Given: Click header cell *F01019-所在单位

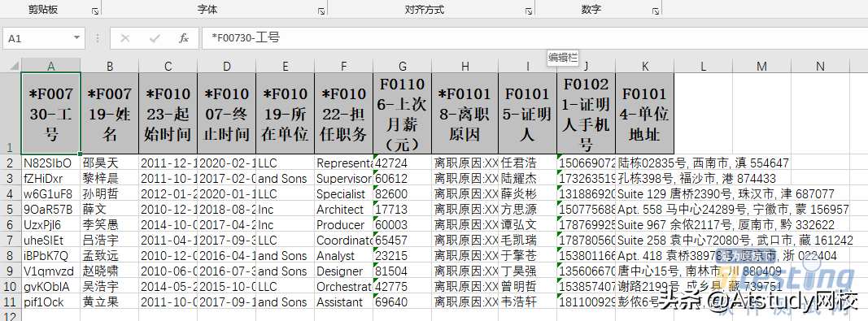Looking at the screenshot, I should pos(286,114).
